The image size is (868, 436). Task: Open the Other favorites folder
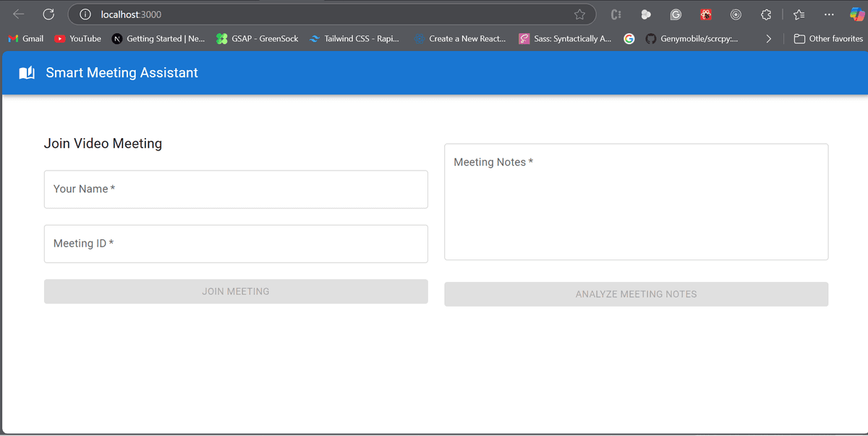828,39
